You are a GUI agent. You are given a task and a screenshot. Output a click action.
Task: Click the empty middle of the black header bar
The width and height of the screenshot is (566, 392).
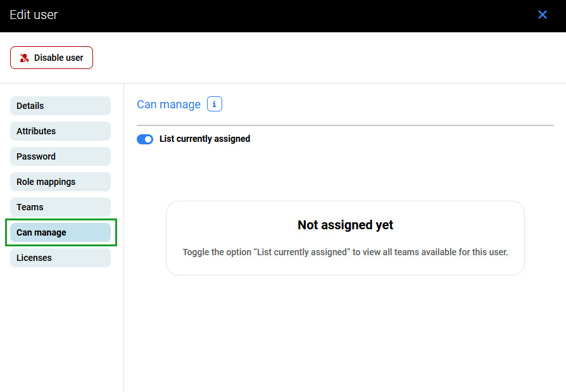285,15
